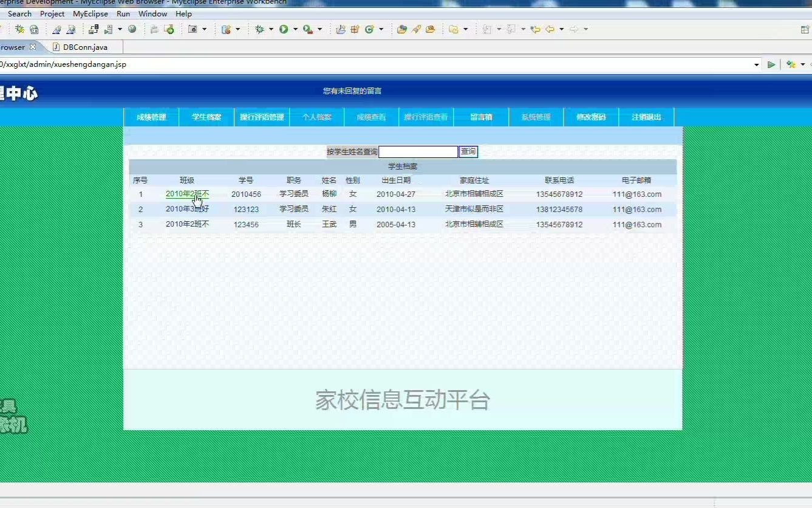
Task: Click the yellow Back navigation arrow icon
Action: pyautogui.click(x=550, y=29)
